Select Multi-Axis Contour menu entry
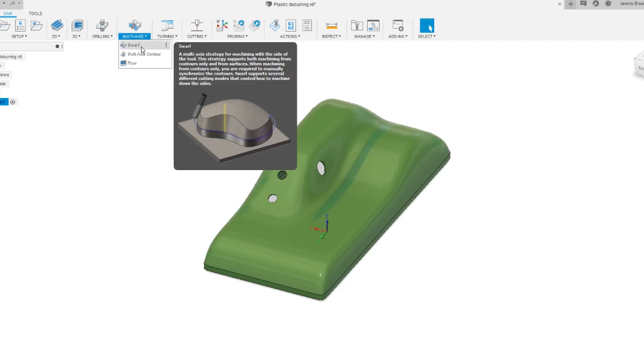644x352 pixels. pyautogui.click(x=144, y=54)
